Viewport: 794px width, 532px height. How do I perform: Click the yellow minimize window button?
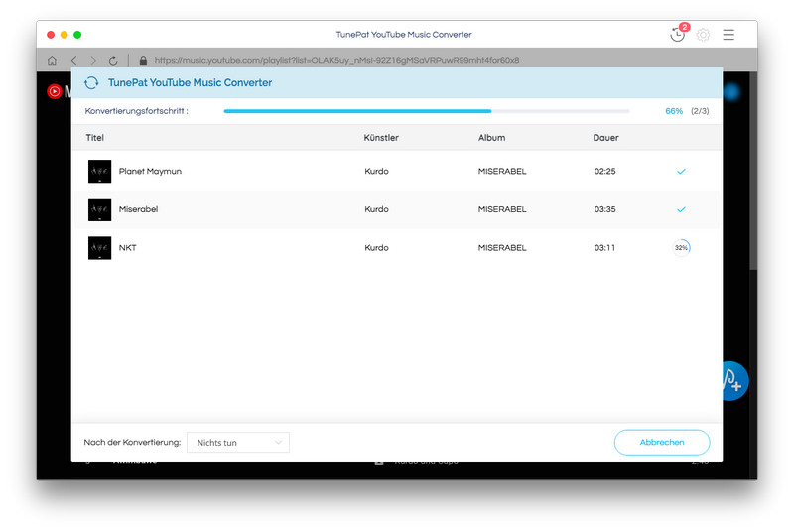click(64, 35)
